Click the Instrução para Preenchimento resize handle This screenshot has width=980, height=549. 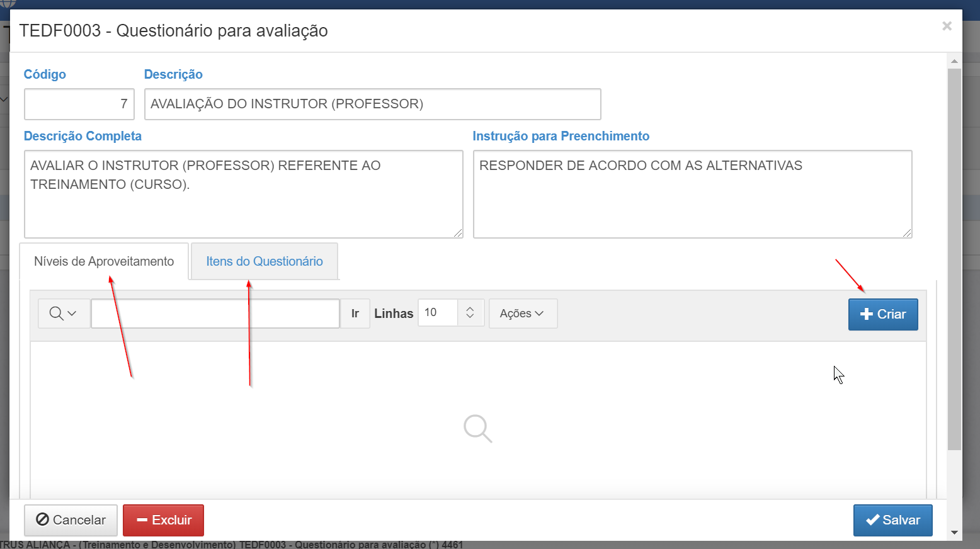coord(907,233)
